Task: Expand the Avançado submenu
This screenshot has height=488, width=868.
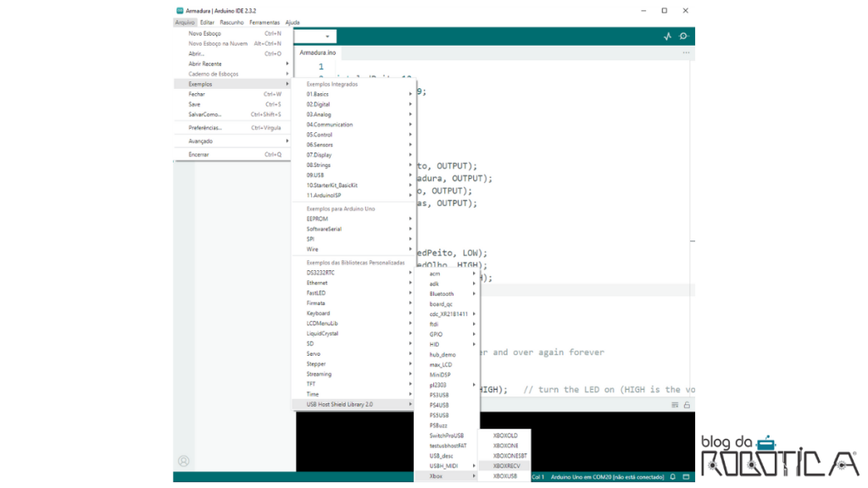Action: (232, 141)
